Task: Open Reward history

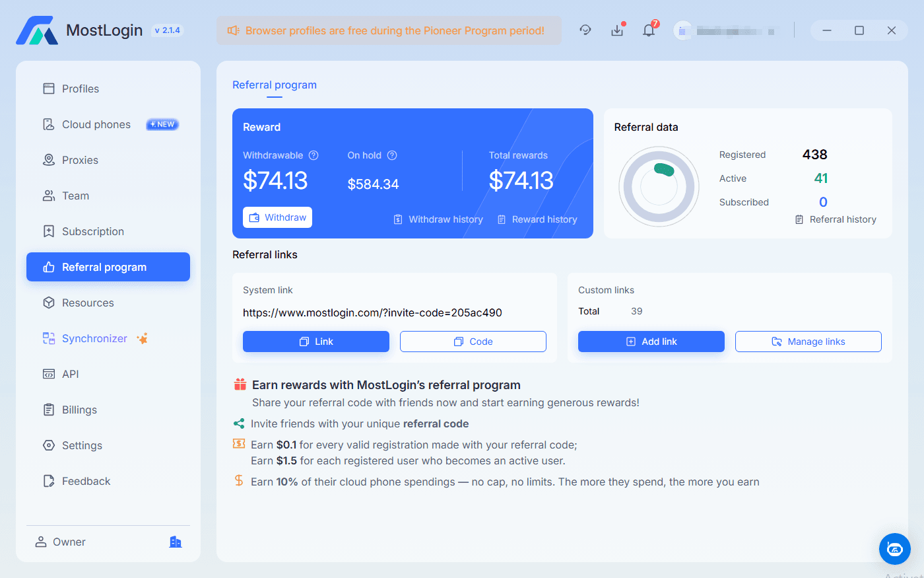Action: (537, 219)
